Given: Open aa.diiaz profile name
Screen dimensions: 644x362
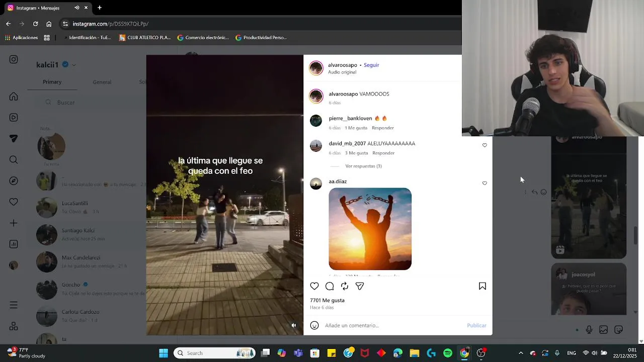Looking at the screenshot, I should (x=338, y=182).
